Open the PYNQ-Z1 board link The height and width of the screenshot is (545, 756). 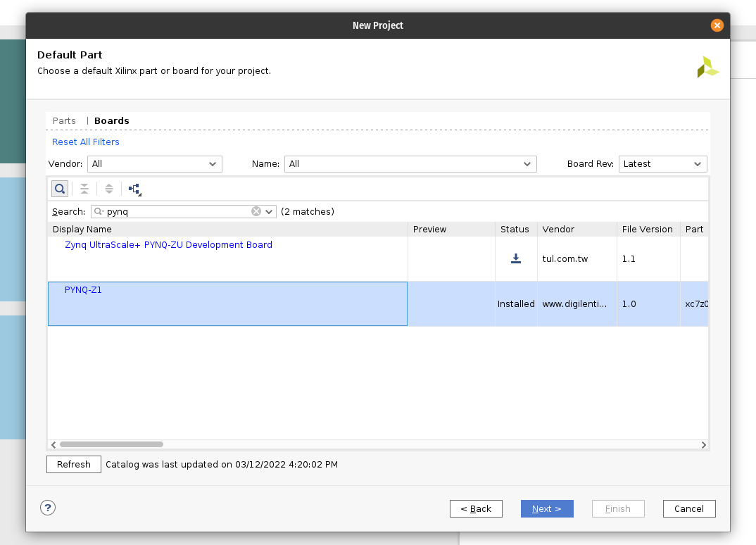point(83,290)
